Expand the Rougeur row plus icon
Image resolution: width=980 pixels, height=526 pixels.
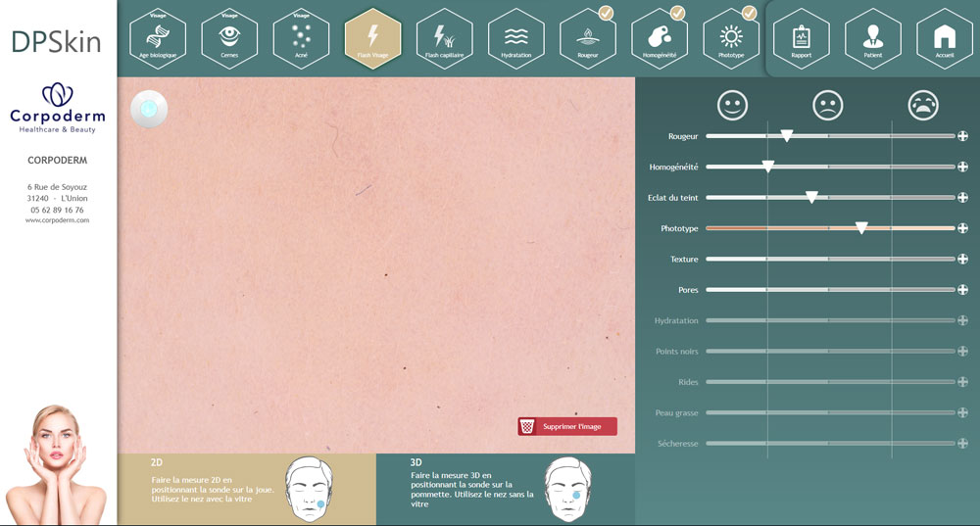coord(962,136)
